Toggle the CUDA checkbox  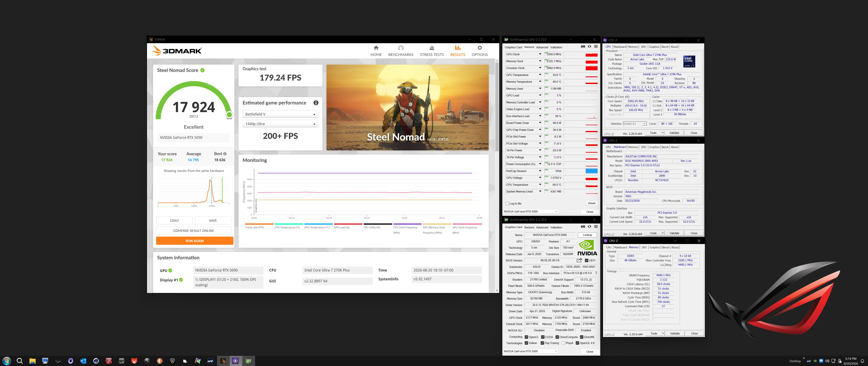point(543,337)
